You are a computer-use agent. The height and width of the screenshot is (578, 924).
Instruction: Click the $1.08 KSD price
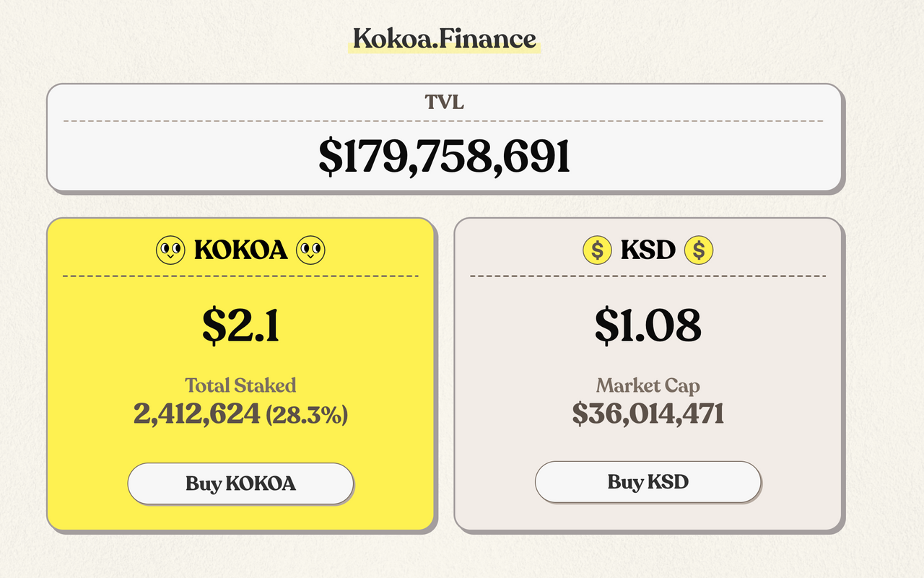point(648,325)
